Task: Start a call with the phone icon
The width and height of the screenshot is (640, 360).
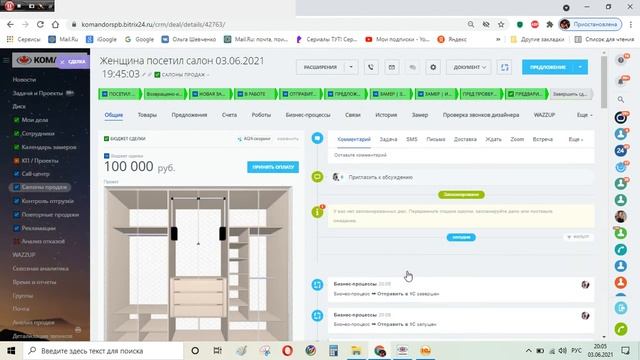Action: 371,67
